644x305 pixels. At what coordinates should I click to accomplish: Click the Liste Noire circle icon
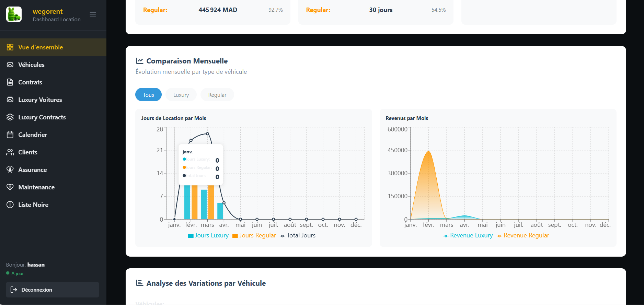click(10, 205)
